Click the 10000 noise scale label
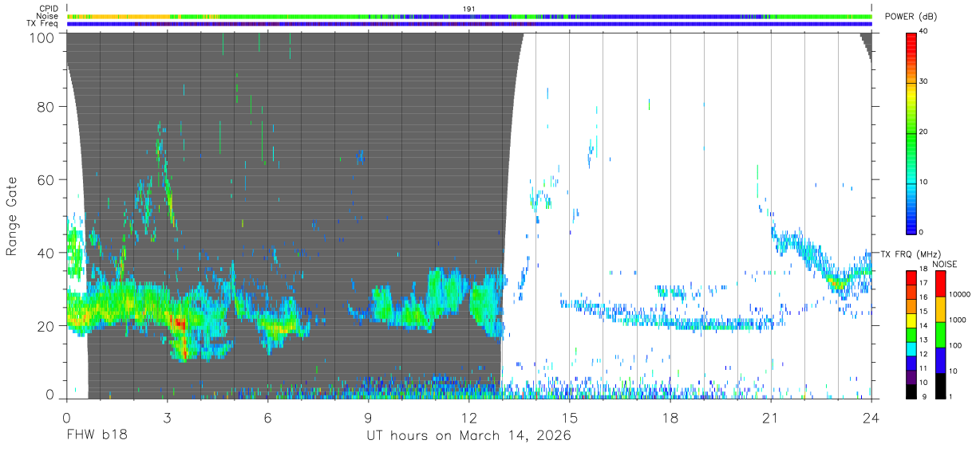The height and width of the screenshot is (452, 980). click(x=960, y=294)
